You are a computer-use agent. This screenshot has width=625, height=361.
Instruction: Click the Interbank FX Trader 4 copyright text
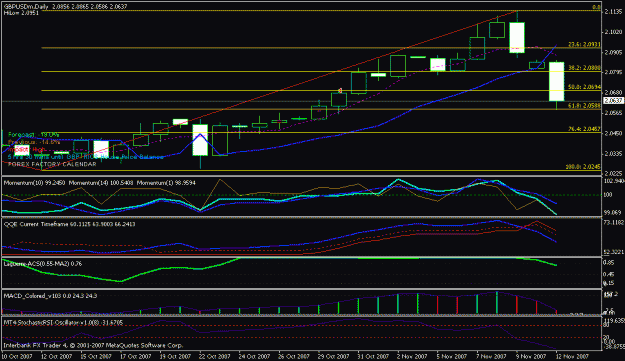[93, 345]
